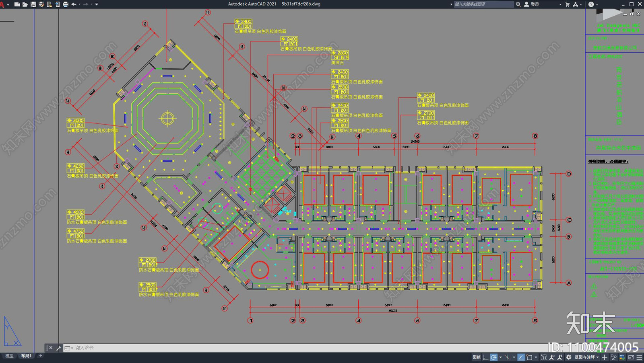Image resolution: width=644 pixels, height=363 pixels.
Task: Open the Autodesk App Store cart icon
Action: click(568, 4)
